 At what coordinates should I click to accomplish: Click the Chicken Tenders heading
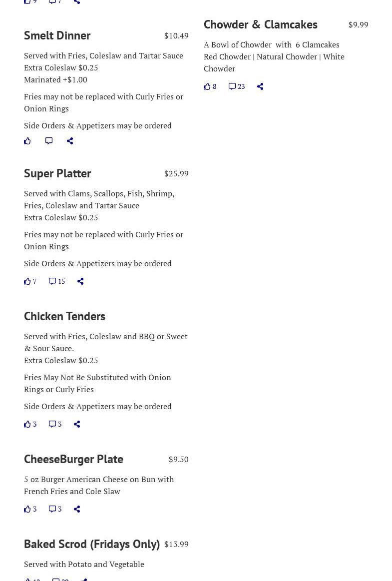(x=64, y=316)
